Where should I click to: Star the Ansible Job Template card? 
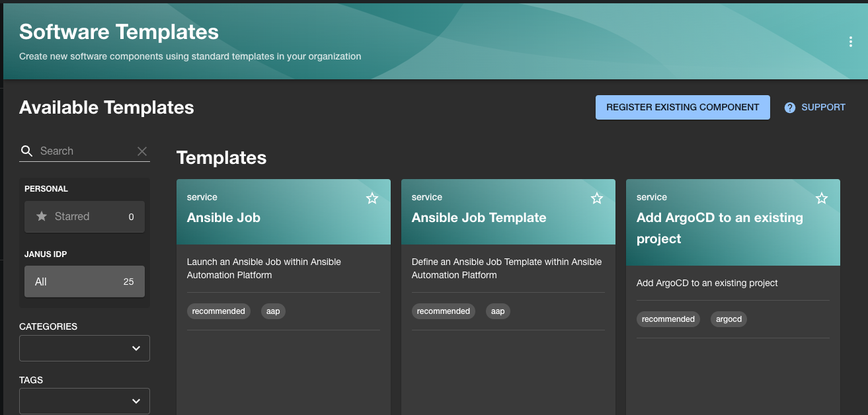pos(597,198)
